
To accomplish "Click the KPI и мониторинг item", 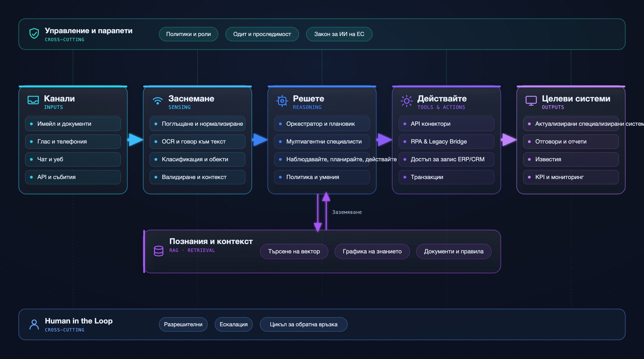I will [571, 177].
